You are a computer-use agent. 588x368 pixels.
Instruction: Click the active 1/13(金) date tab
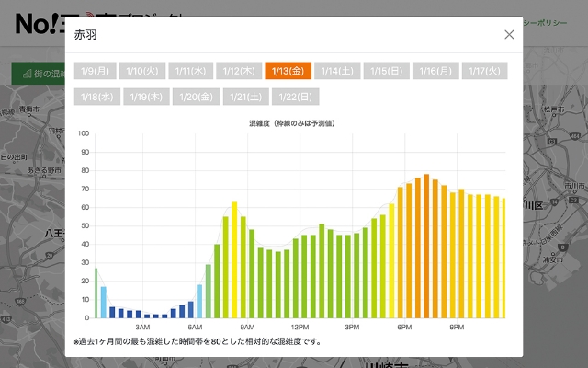tap(288, 71)
